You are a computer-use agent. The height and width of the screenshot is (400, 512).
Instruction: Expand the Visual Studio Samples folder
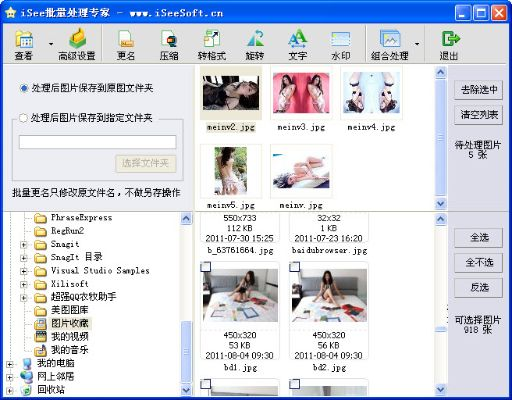click(x=23, y=271)
